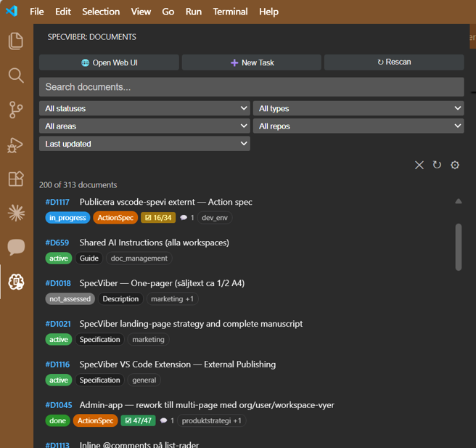Viewport: 476px width, 448px height.
Task: Open the Claude starburst icon view
Action: pos(16,213)
